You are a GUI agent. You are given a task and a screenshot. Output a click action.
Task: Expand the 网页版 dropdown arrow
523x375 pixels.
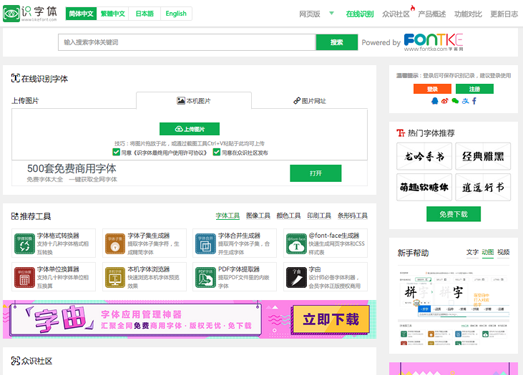(x=332, y=13)
